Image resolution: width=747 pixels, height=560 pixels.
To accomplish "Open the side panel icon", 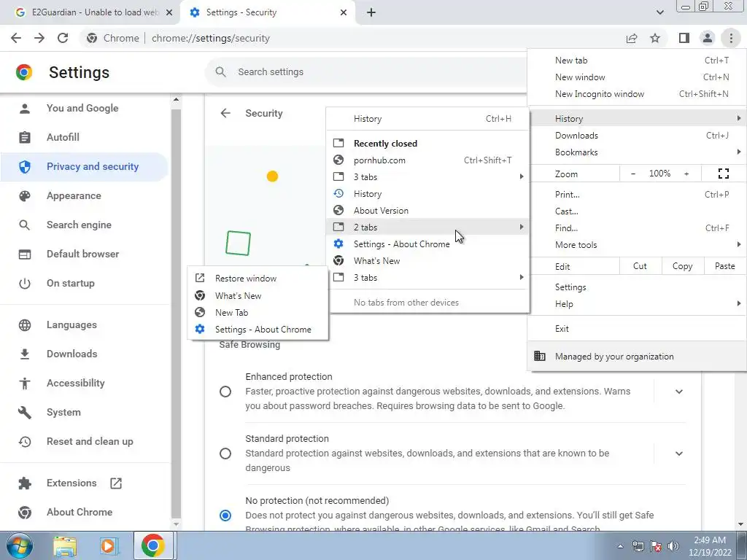I will tap(684, 38).
